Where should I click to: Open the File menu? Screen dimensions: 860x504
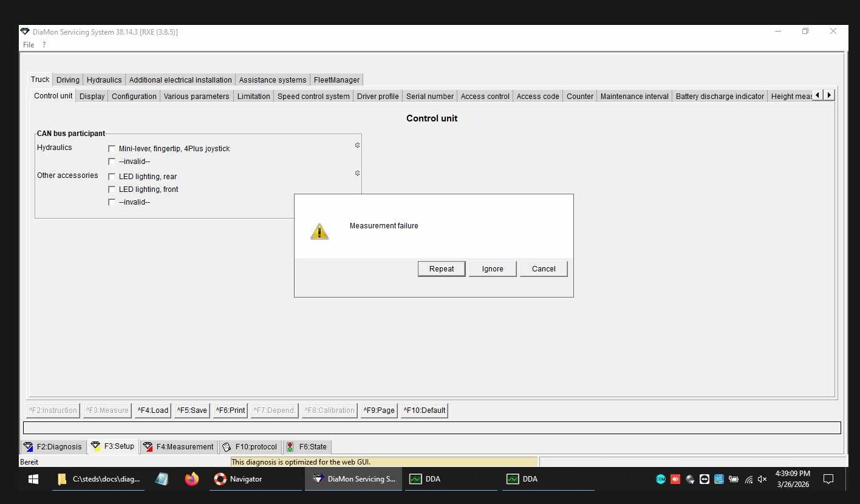point(29,45)
